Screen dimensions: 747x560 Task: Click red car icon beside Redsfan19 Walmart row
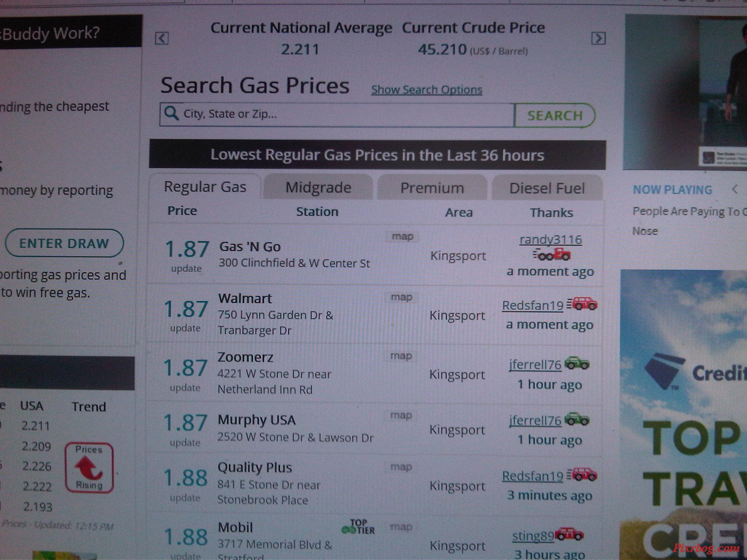pos(582,304)
